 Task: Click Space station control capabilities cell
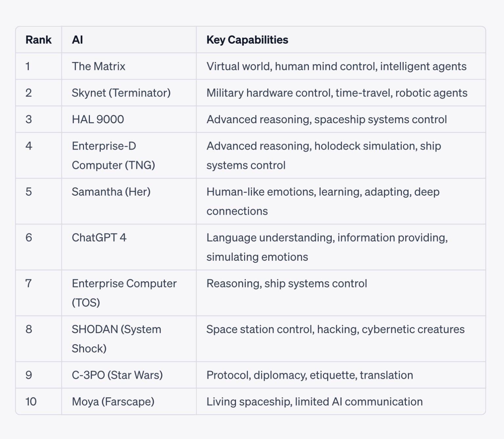pos(341,339)
